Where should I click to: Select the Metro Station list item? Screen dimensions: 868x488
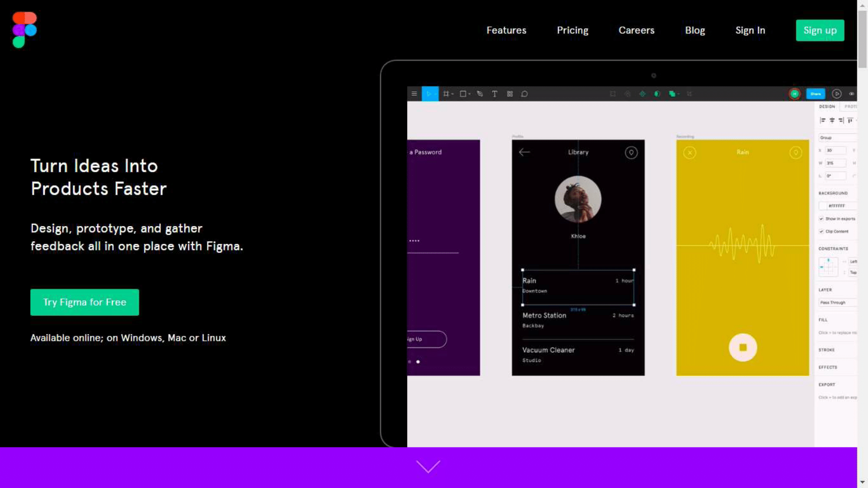tap(578, 320)
